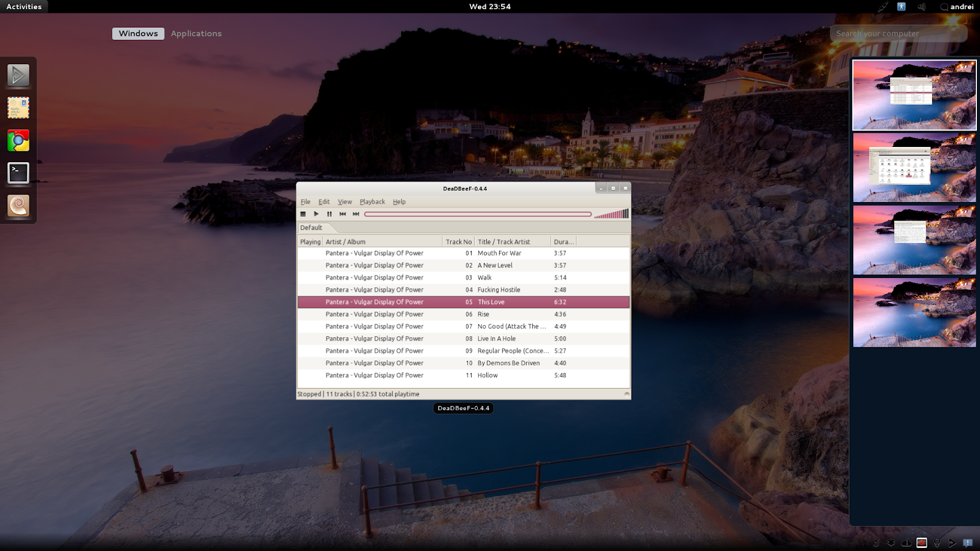Open the Activities button in top bar

(x=24, y=7)
